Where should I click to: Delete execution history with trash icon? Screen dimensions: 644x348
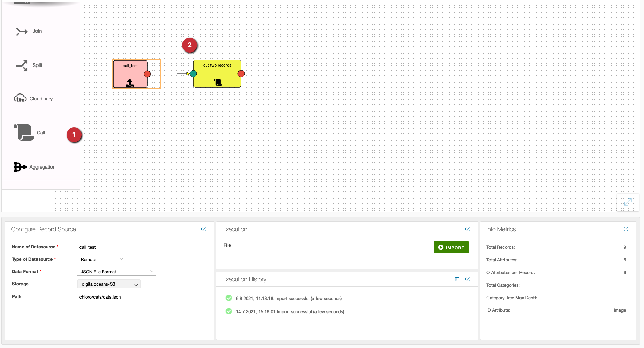pyautogui.click(x=457, y=279)
